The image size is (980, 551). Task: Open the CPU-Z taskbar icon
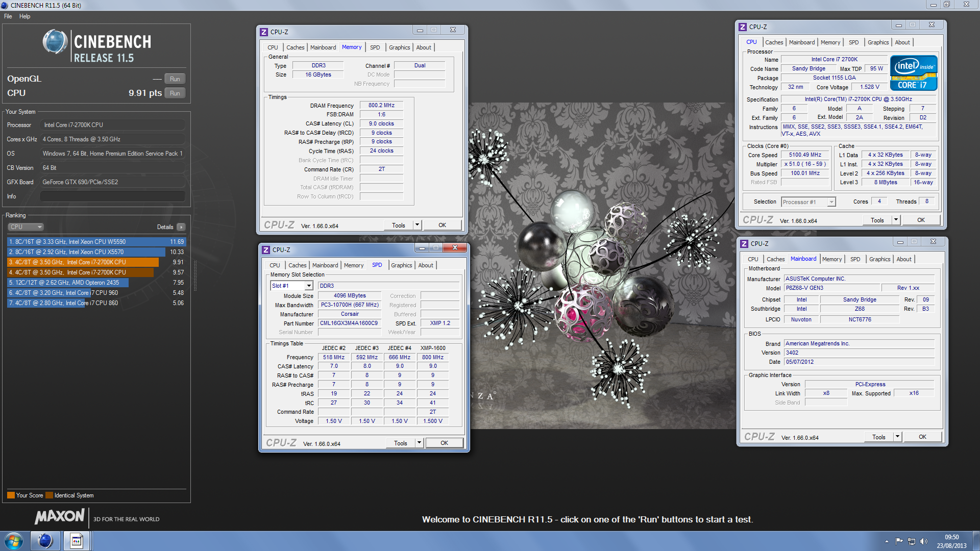pyautogui.click(x=77, y=541)
